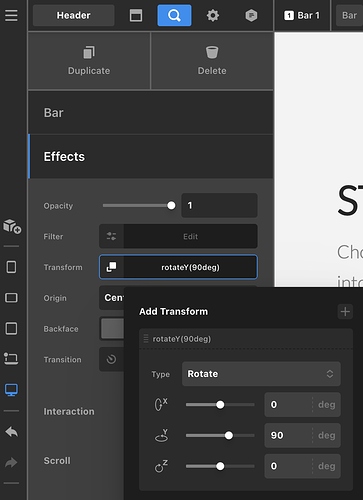The image size is (363, 500).
Task: Adjust the Opacity slider
Action: 139,205
